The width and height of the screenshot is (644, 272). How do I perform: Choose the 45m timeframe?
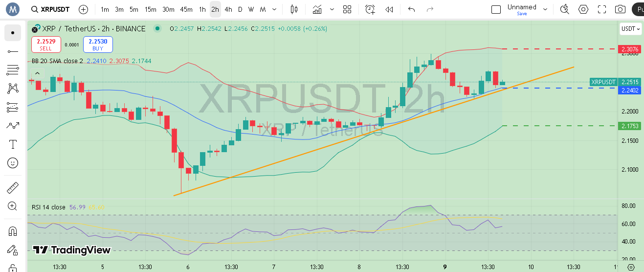pos(186,9)
